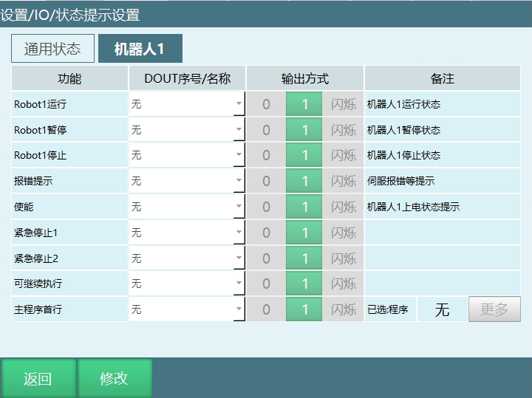Set Robot1暂停 output mode to 0
The height and width of the screenshot is (398, 532).
click(x=266, y=129)
